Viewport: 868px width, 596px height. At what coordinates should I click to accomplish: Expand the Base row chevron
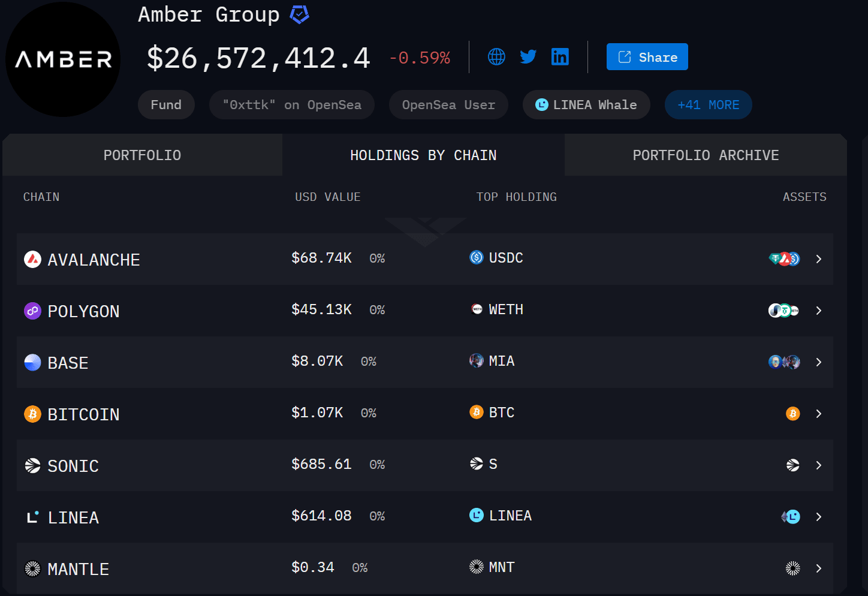click(x=819, y=362)
